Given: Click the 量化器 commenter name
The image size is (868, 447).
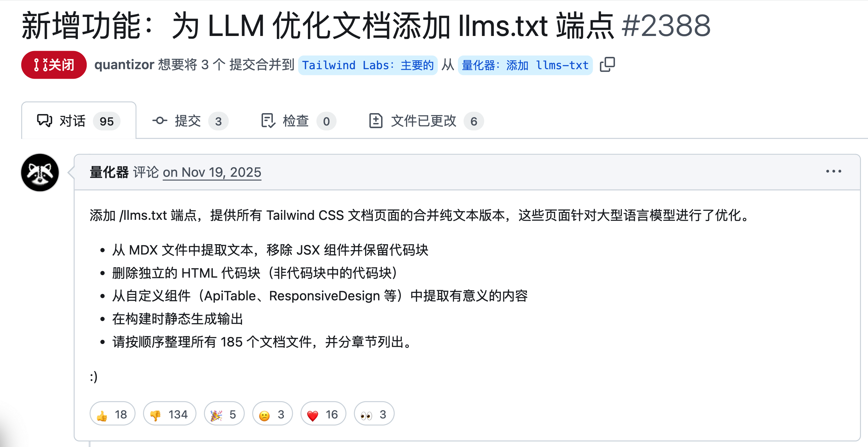Looking at the screenshot, I should pyautogui.click(x=109, y=172).
